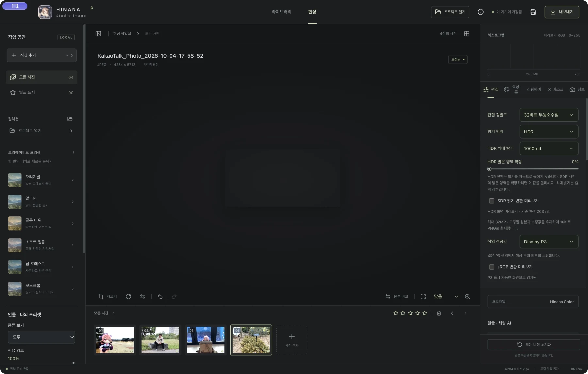The width and height of the screenshot is (588, 374).
Task: Switch to the Library tab
Action: click(x=281, y=12)
